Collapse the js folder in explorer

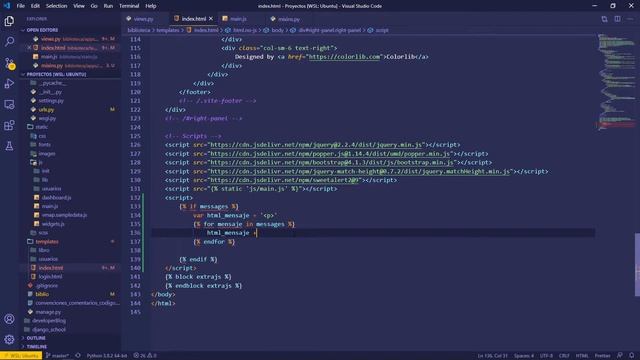pyautogui.click(x=40, y=162)
